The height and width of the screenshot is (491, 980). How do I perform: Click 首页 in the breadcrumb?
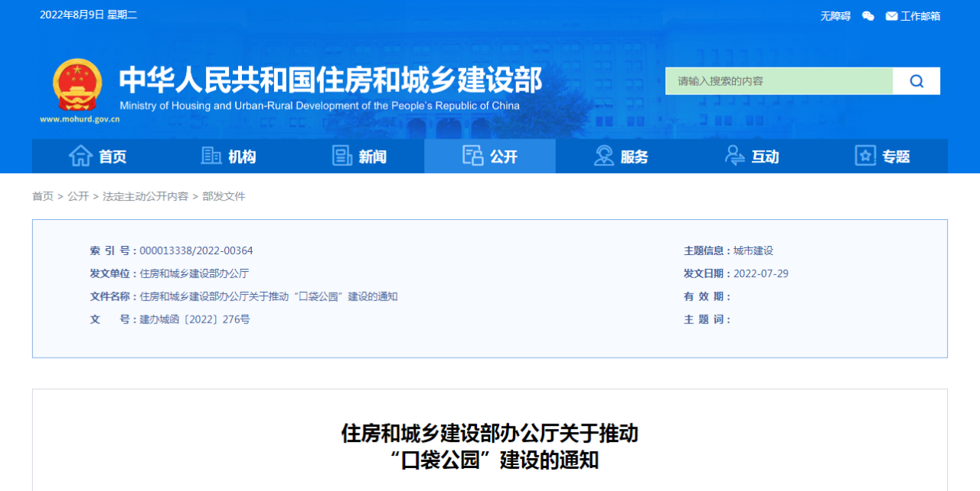(x=43, y=197)
